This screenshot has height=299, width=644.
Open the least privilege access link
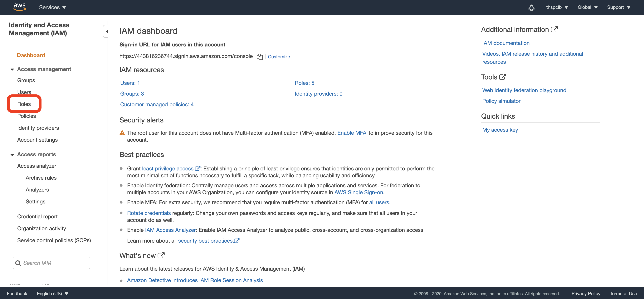(x=171, y=169)
